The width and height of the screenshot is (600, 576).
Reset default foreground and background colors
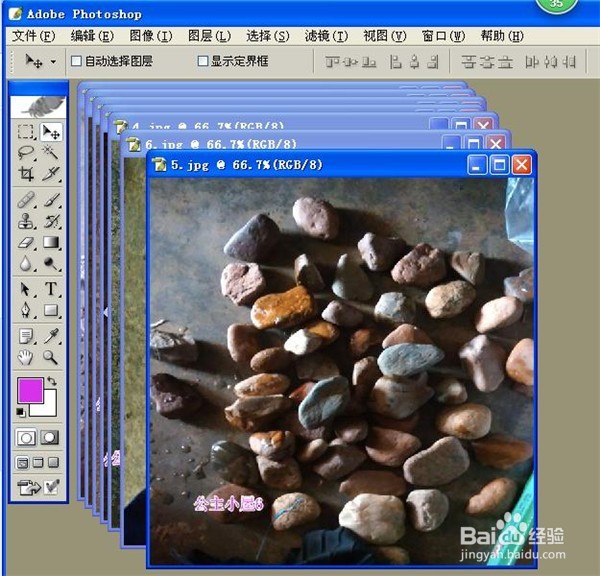[x=21, y=412]
